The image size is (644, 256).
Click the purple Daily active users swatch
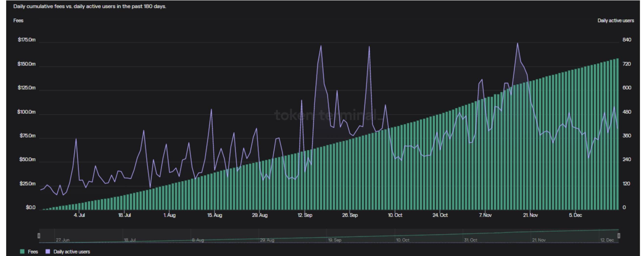[47, 252]
